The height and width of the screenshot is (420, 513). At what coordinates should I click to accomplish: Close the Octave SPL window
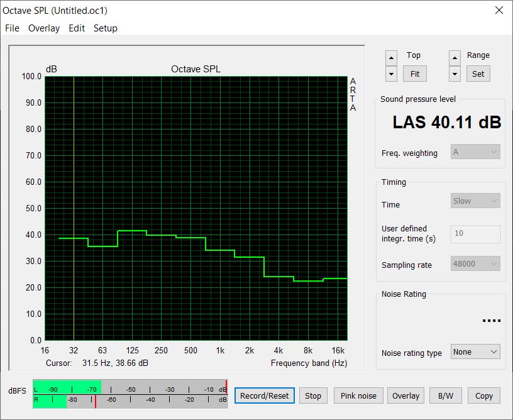[499, 10]
